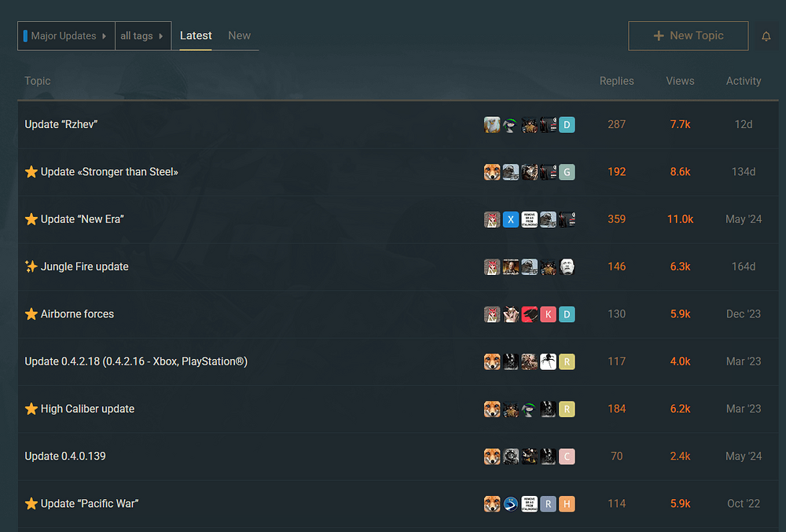Open the Update "Rzhev" topic
Screen dimensions: 786x532
point(61,124)
